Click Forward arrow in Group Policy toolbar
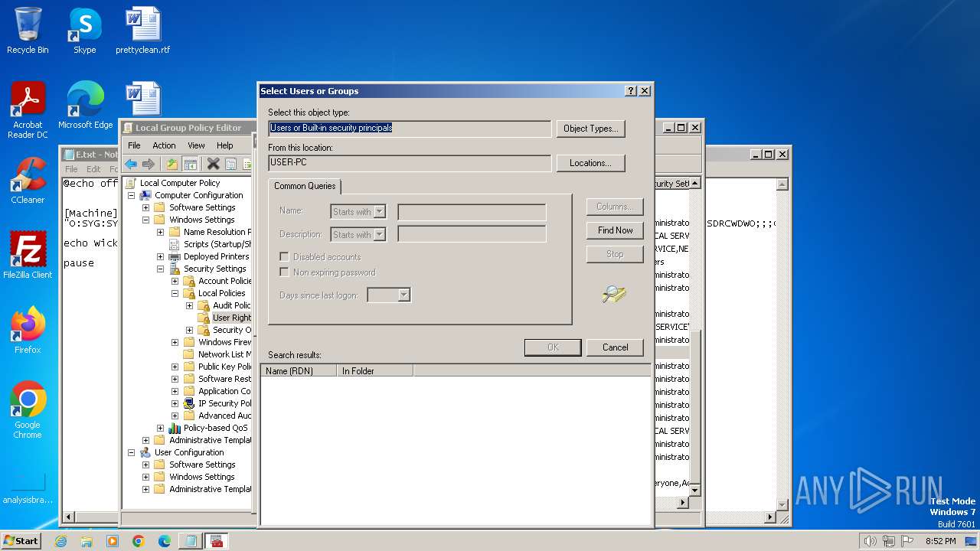The height and width of the screenshot is (551, 980). click(x=149, y=164)
